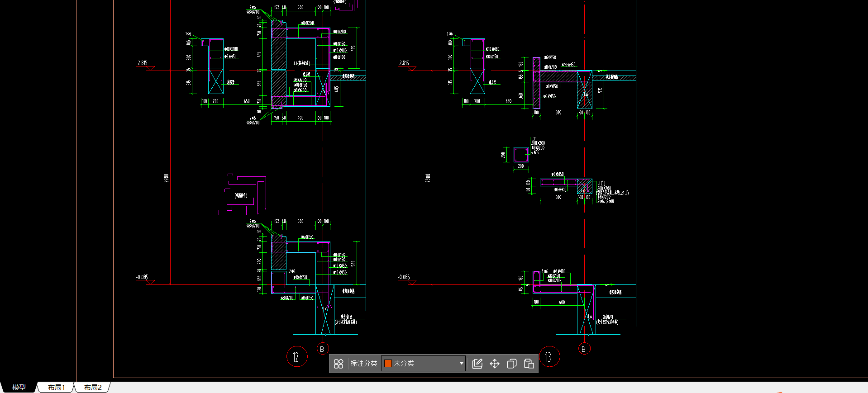This screenshot has width=868, height=393.
Task: Click the paste clipboard icon
Action: pyautogui.click(x=529, y=364)
